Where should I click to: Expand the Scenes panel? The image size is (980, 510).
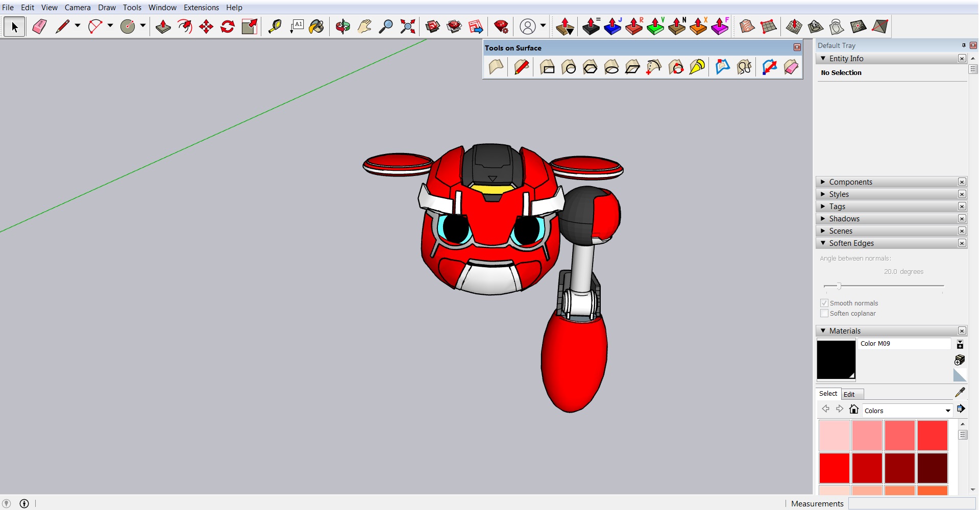click(891, 231)
